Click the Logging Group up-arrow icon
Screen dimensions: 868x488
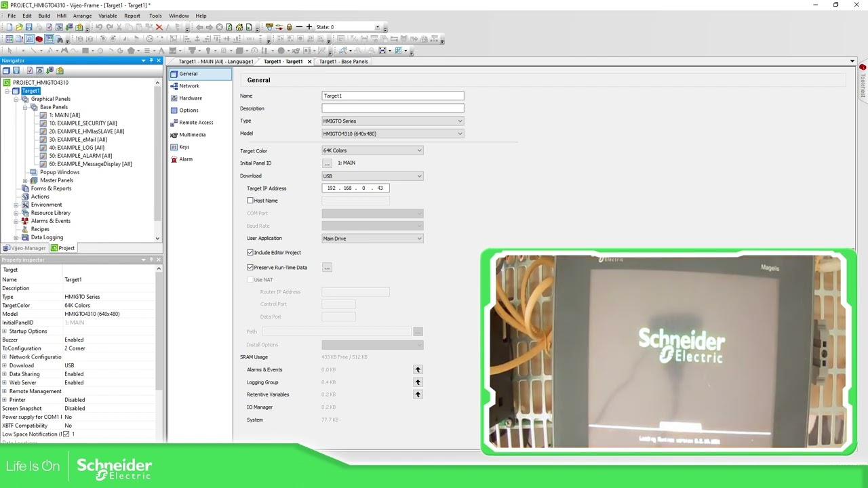point(418,382)
